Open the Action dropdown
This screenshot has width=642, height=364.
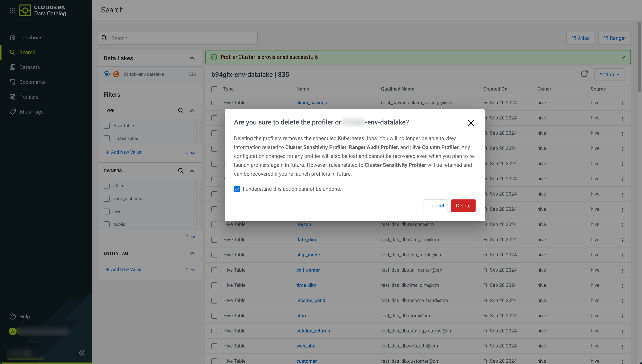(609, 75)
